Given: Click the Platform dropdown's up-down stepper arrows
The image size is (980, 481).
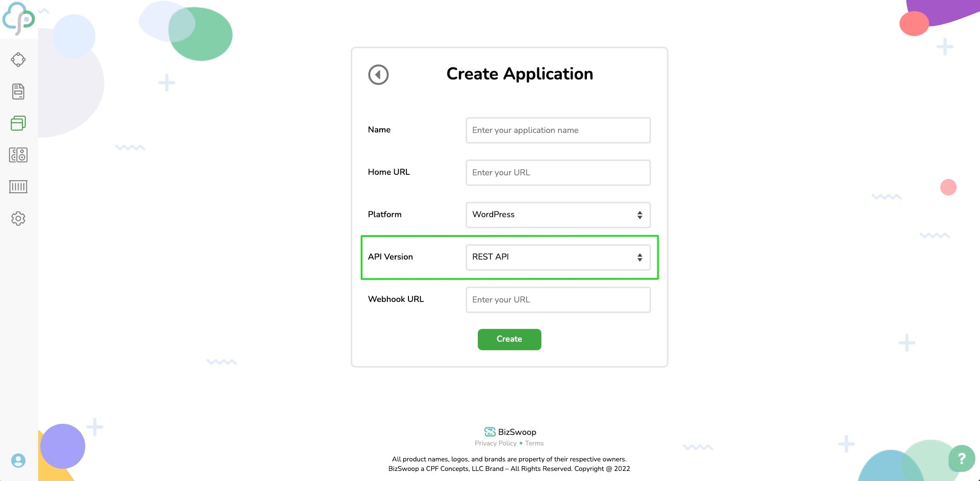Looking at the screenshot, I should (x=640, y=215).
